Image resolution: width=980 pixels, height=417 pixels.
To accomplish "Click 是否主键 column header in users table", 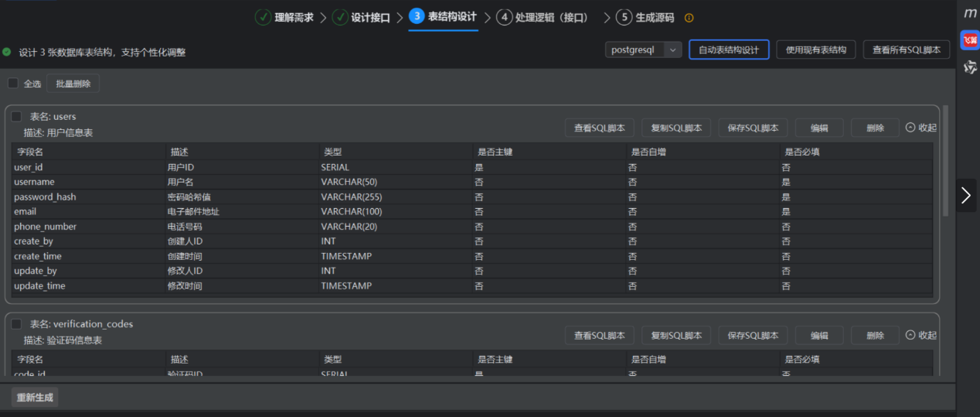I will [548, 152].
